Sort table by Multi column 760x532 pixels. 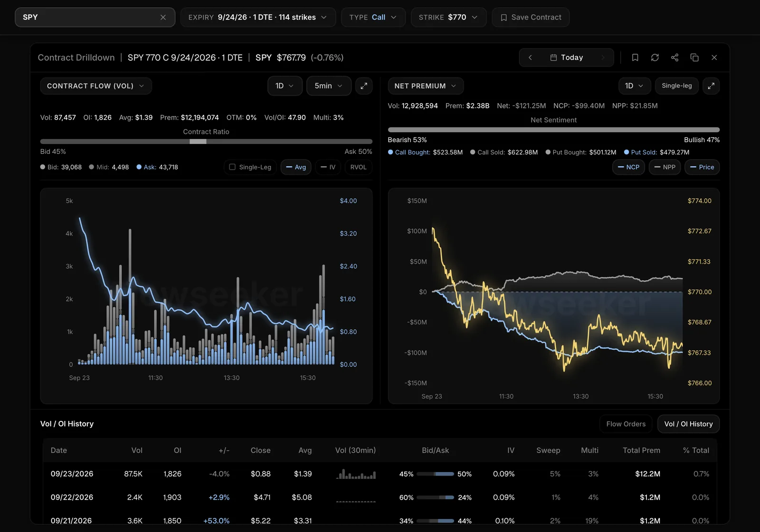coord(589,450)
